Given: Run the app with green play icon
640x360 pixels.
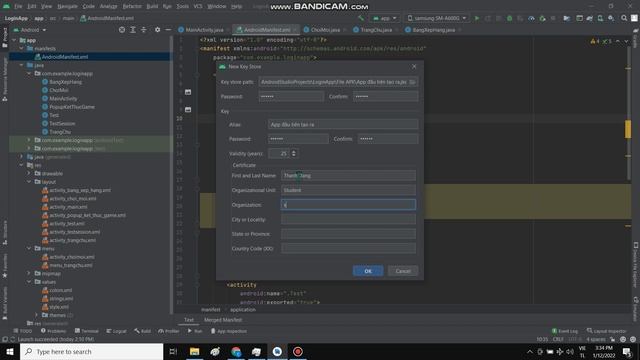Looking at the screenshot, I should point(476,18).
